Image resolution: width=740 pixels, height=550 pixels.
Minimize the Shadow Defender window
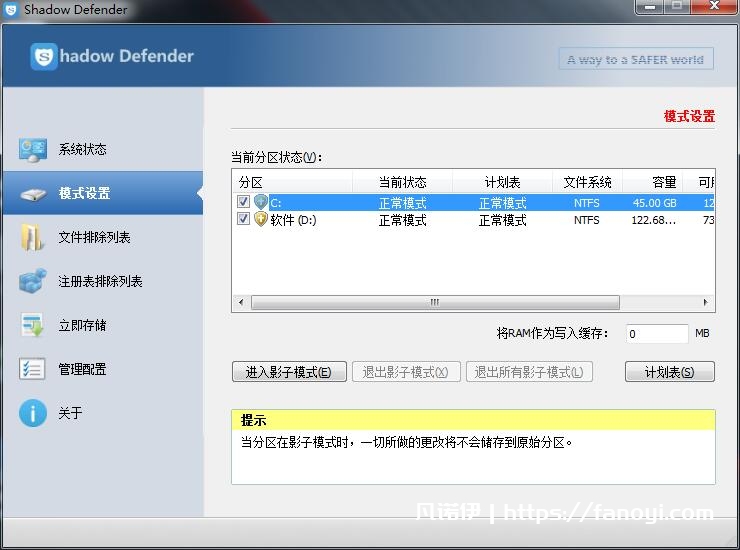650,7
